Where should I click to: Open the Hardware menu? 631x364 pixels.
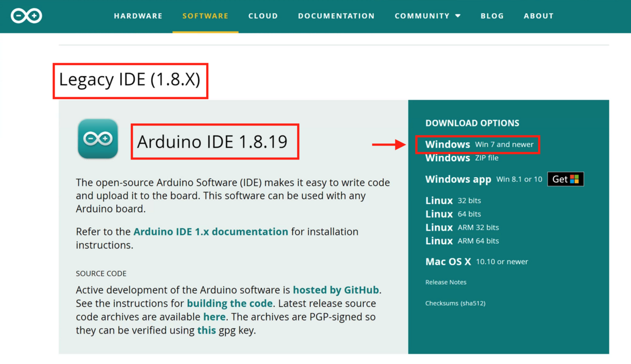point(138,16)
